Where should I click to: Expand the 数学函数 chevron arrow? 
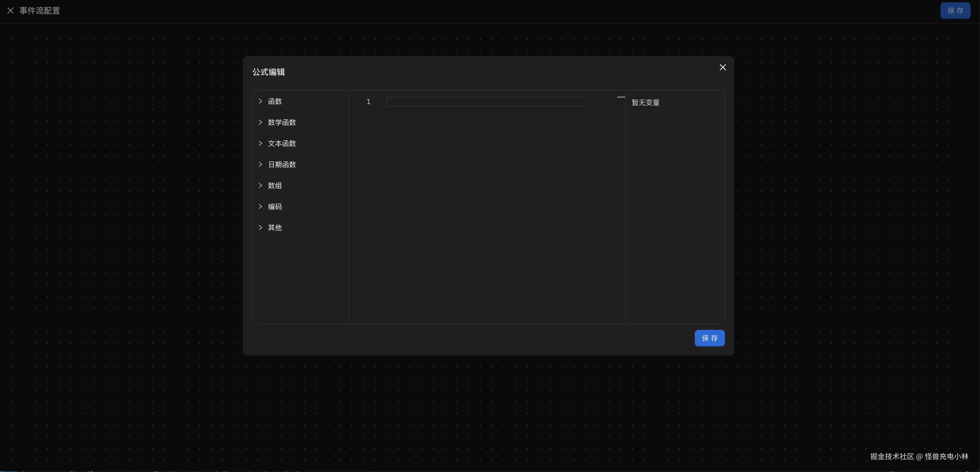click(x=260, y=122)
